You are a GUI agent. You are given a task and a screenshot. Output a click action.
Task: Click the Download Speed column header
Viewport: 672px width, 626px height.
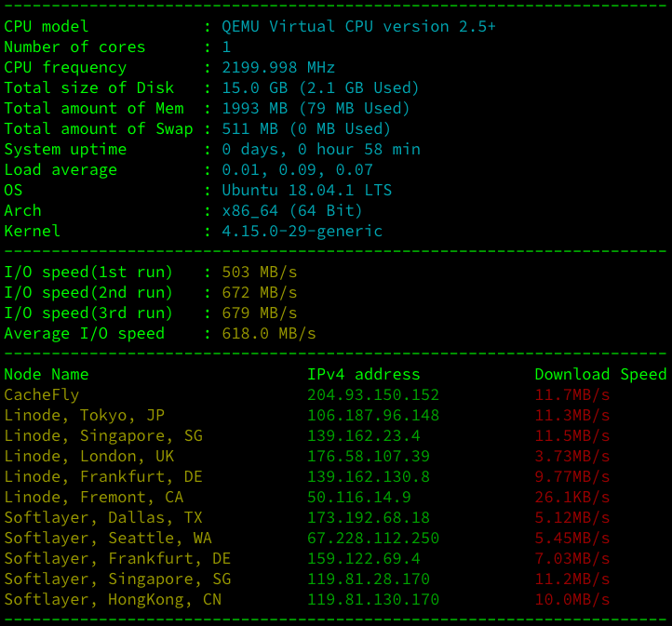point(600,374)
